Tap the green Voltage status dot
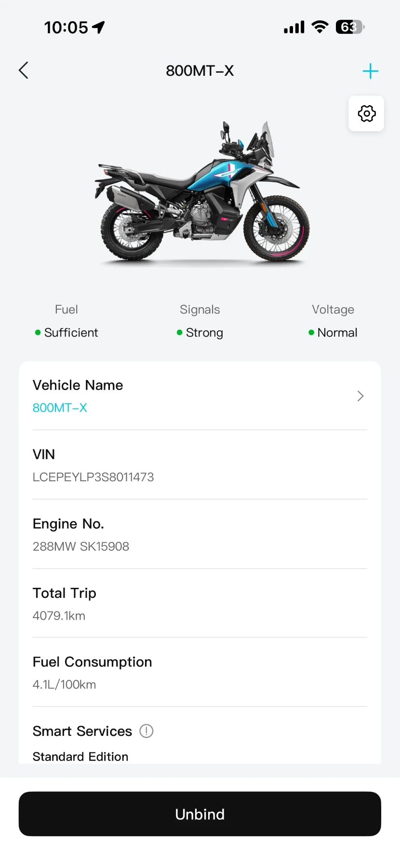This screenshot has width=400, height=868. point(311,333)
